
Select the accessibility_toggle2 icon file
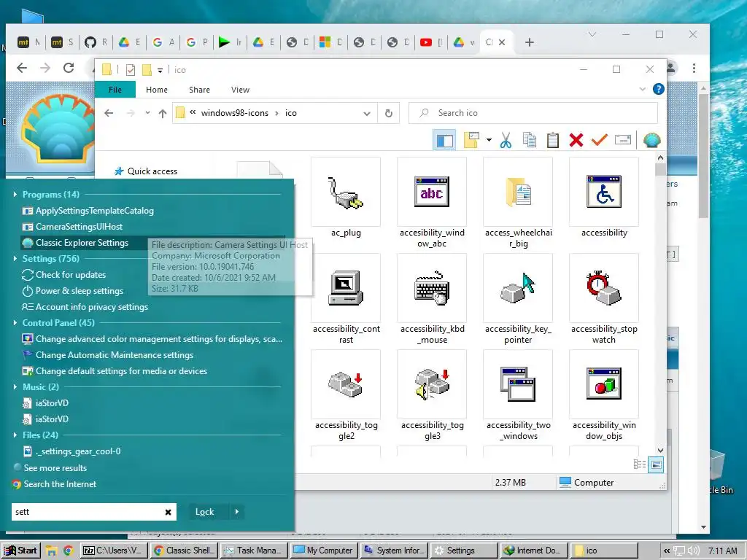(346, 396)
